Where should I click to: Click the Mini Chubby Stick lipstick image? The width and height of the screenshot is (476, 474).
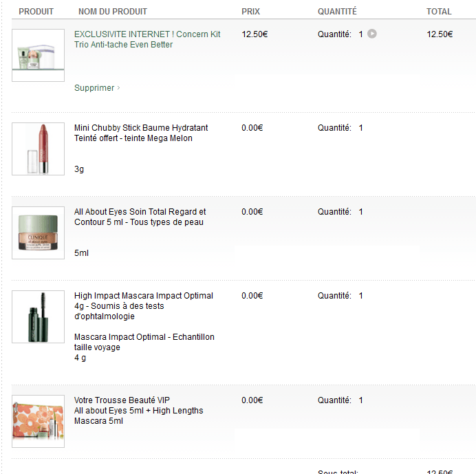tap(38, 149)
